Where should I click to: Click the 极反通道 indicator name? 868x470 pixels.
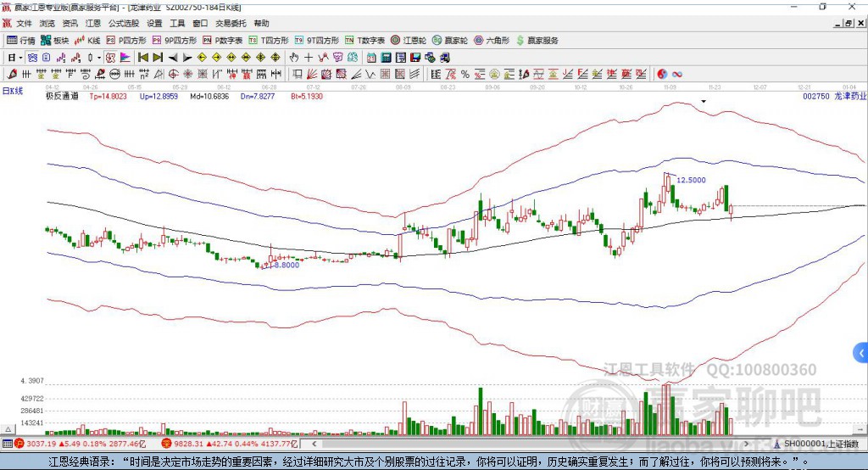(x=62, y=96)
